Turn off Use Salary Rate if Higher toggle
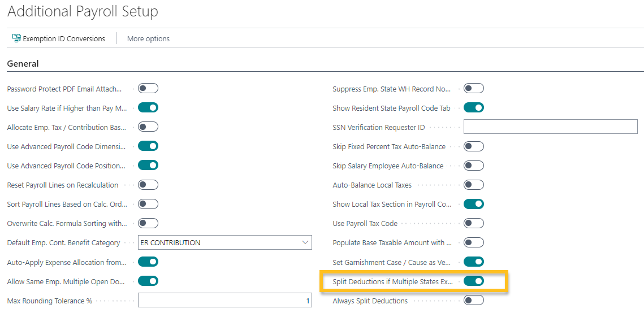The height and width of the screenshot is (313, 644). tap(148, 108)
